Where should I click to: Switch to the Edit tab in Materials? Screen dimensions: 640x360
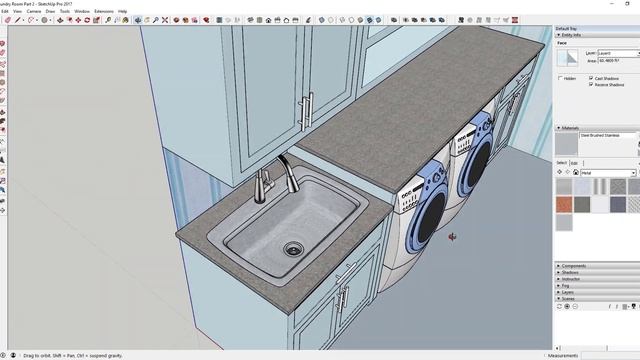pos(574,163)
